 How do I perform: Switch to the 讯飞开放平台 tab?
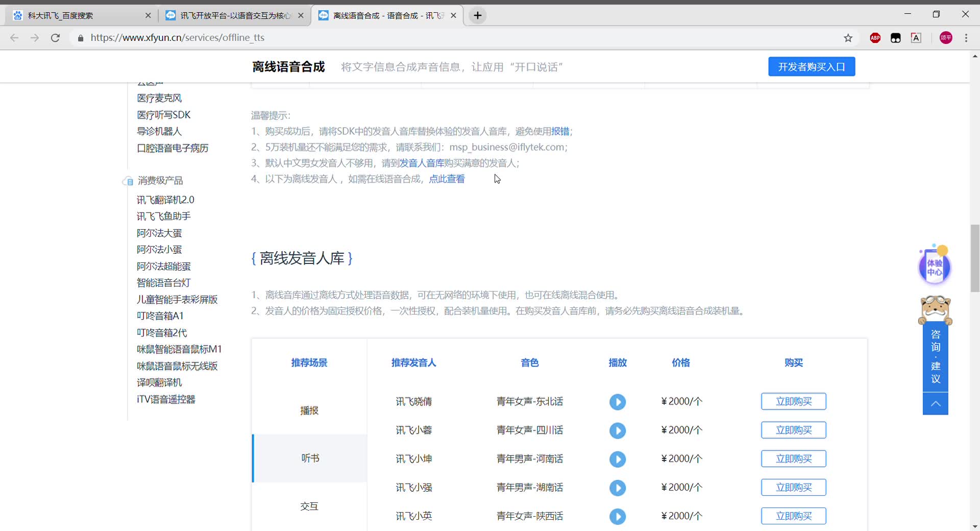click(235, 15)
